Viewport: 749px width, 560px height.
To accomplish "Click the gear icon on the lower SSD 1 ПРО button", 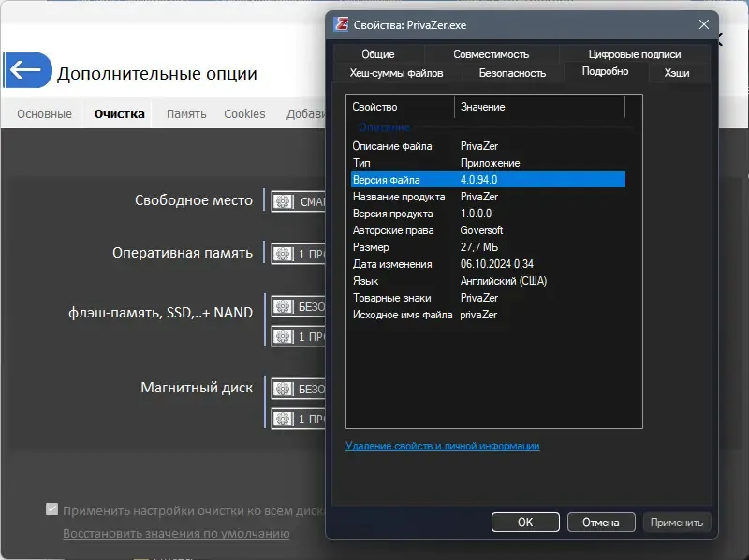I will tap(283, 333).
